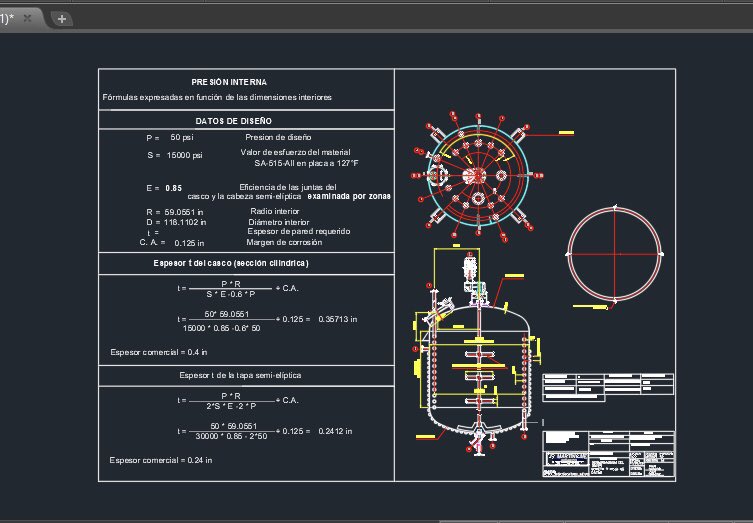The width and height of the screenshot is (753, 523).
Task: Click the "30000 * 0.85 - 2*50" denominator
Action: (x=231, y=437)
